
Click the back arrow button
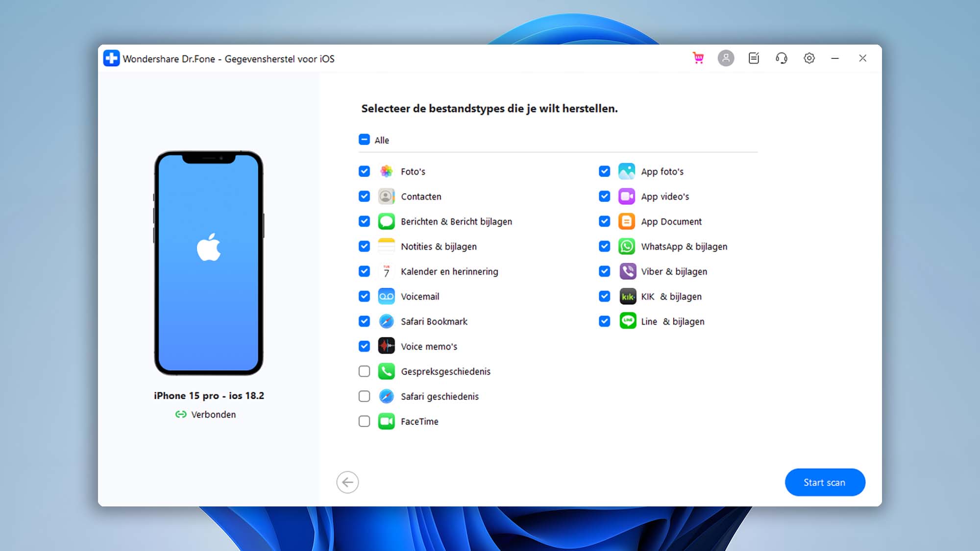(347, 482)
